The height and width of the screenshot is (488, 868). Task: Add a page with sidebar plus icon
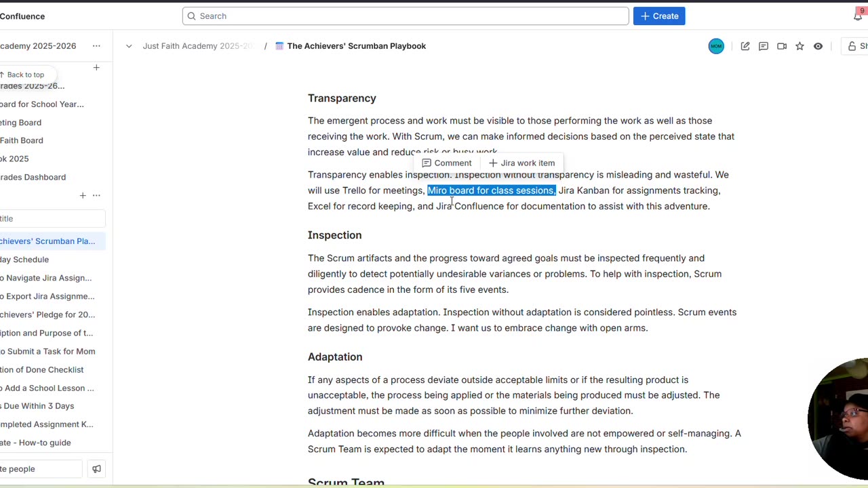[x=83, y=196]
